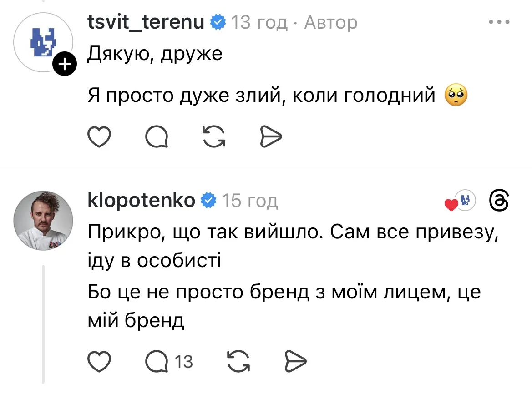
Task: Tap verified badge next to klopotenko
Action: 208,200
